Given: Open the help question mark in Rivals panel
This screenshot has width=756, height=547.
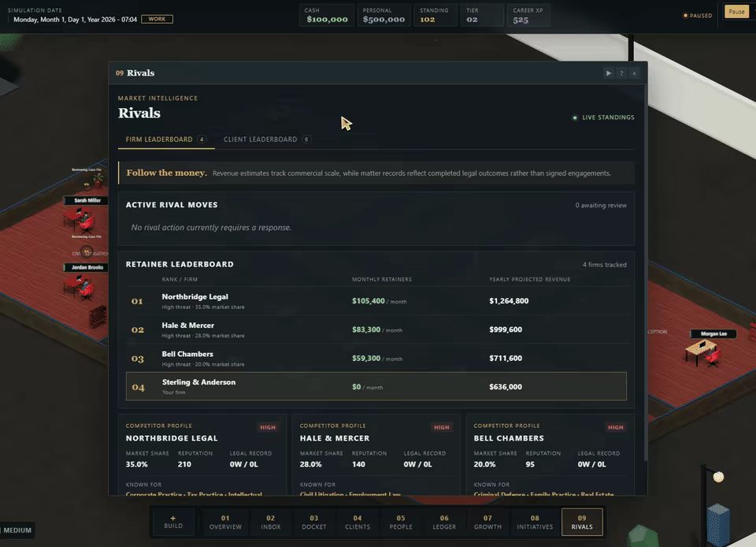Looking at the screenshot, I should (621, 73).
